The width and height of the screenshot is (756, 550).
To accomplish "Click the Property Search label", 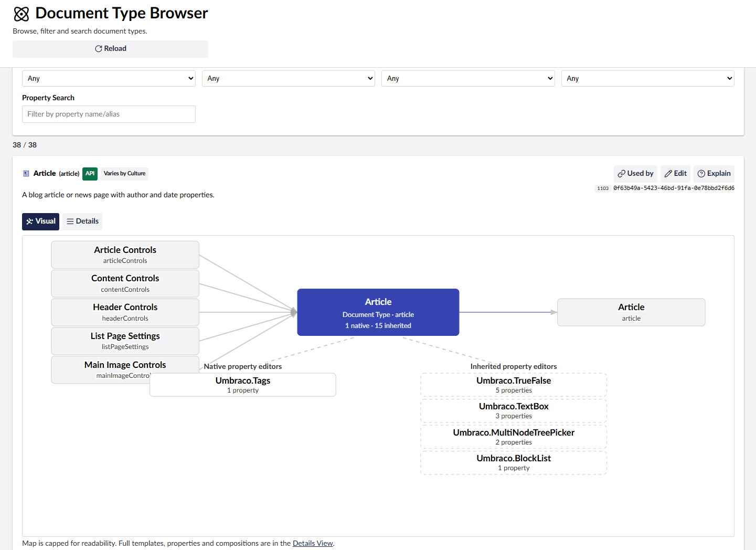I will 48,98.
